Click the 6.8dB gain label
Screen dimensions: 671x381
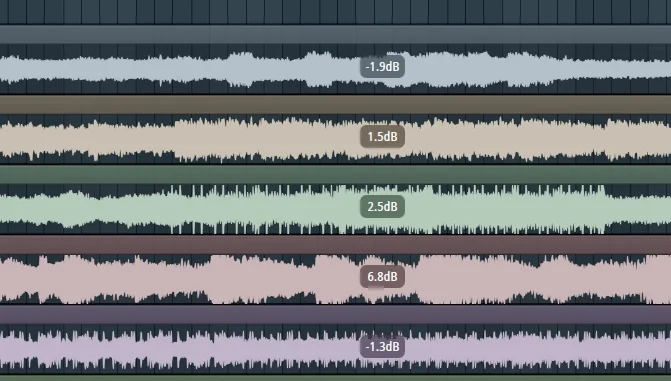pos(382,277)
